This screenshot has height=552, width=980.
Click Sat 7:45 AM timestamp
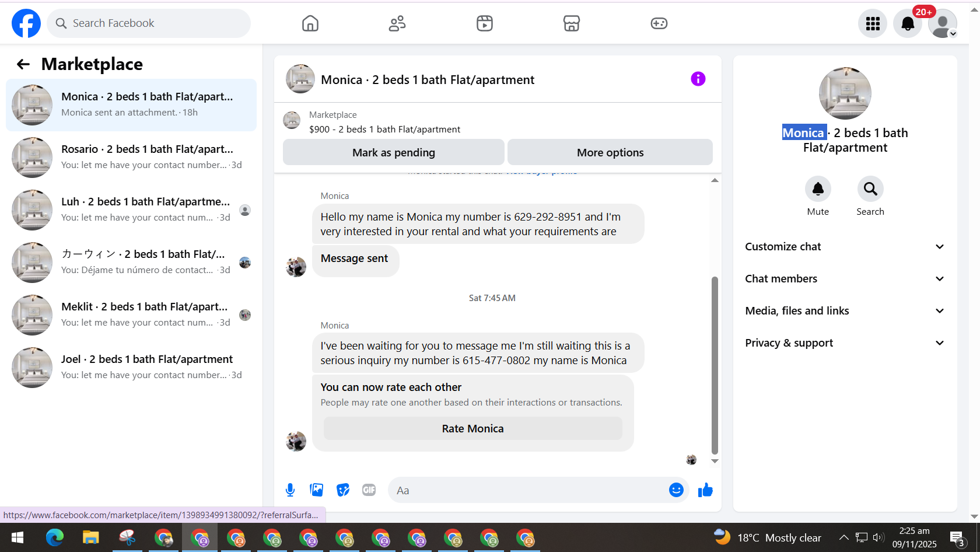pyautogui.click(x=492, y=298)
